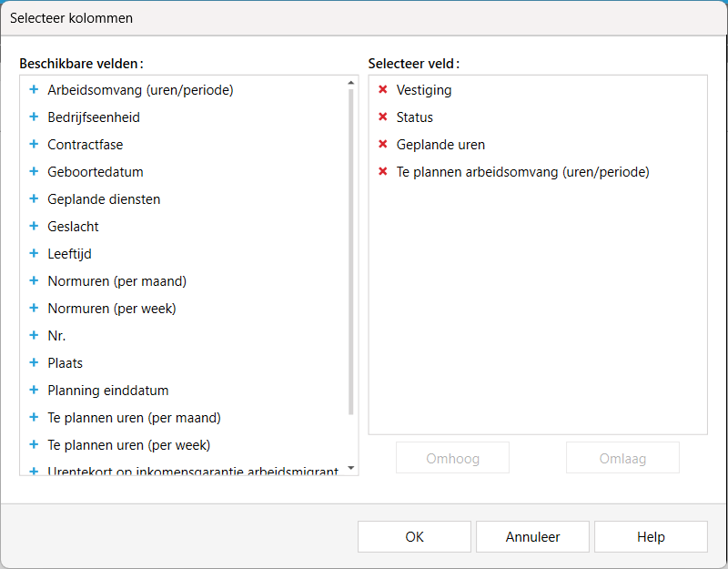Screen dimensions: 728x569
Task: Add Geslacht using the plus icon
Action: (34, 227)
